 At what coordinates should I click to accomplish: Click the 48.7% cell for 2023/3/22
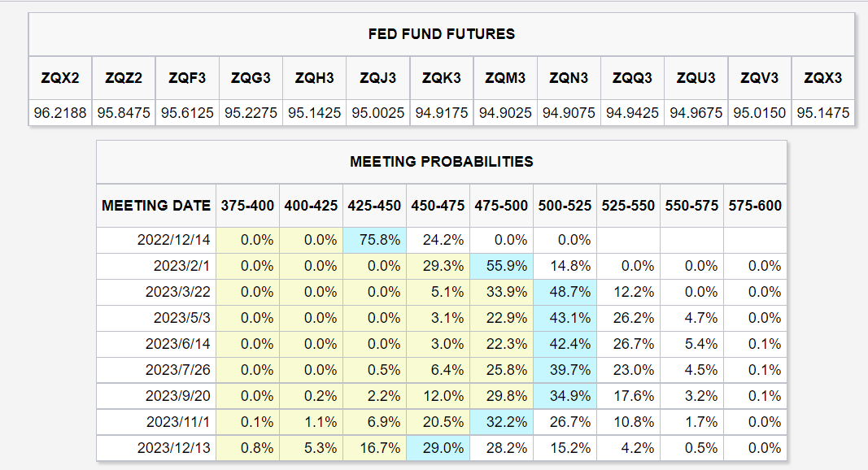click(565, 292)
